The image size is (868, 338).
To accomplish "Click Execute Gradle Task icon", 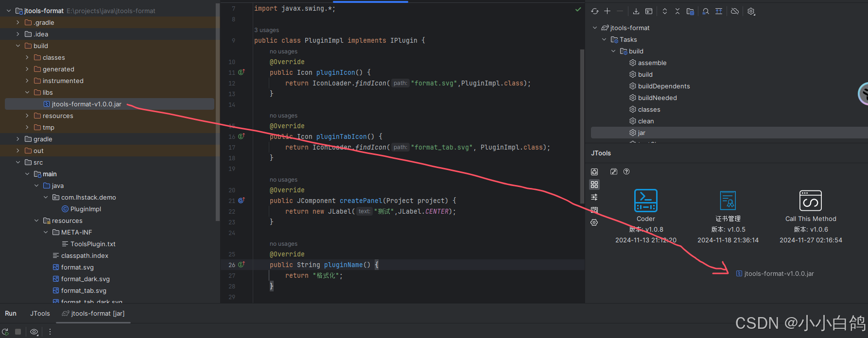I will 649,11.
